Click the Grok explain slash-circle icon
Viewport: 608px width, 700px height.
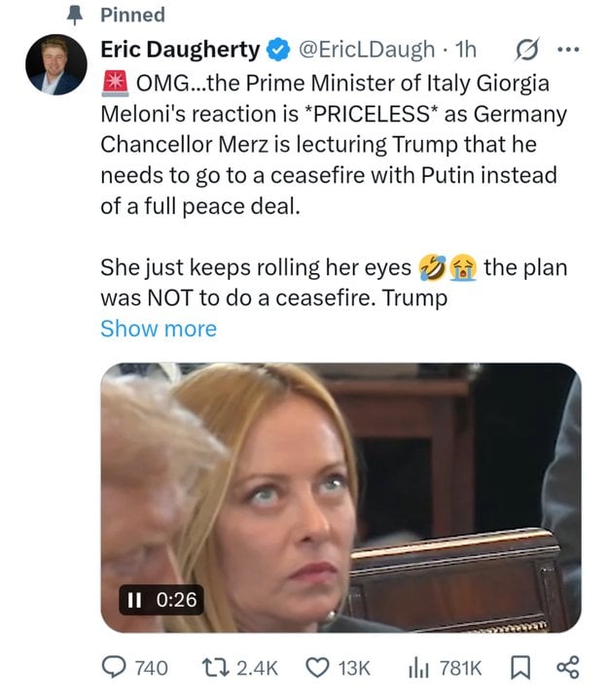(527, 50)
